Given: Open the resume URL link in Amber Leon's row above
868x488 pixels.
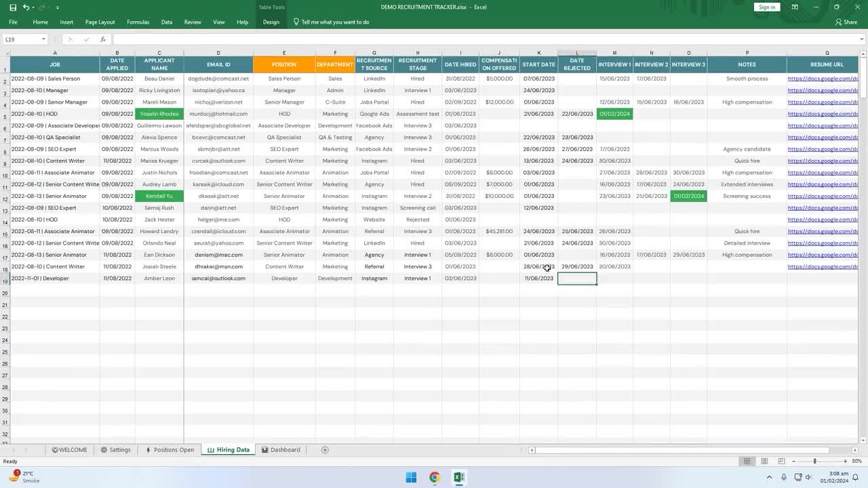Looking at the screenshot, I should 823,266.
